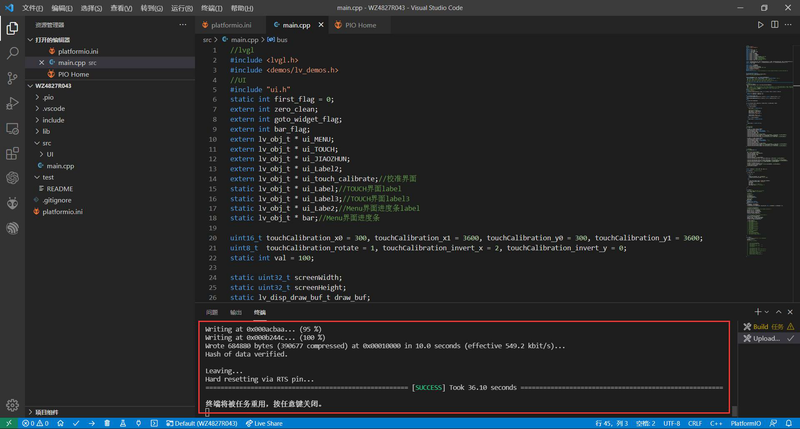
Task: Close the main.cpp entry in open editors
Action: tap(42, 62)
